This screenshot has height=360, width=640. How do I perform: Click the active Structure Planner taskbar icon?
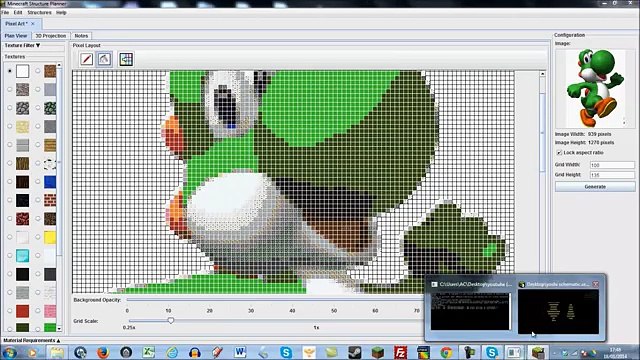[538, 352]
